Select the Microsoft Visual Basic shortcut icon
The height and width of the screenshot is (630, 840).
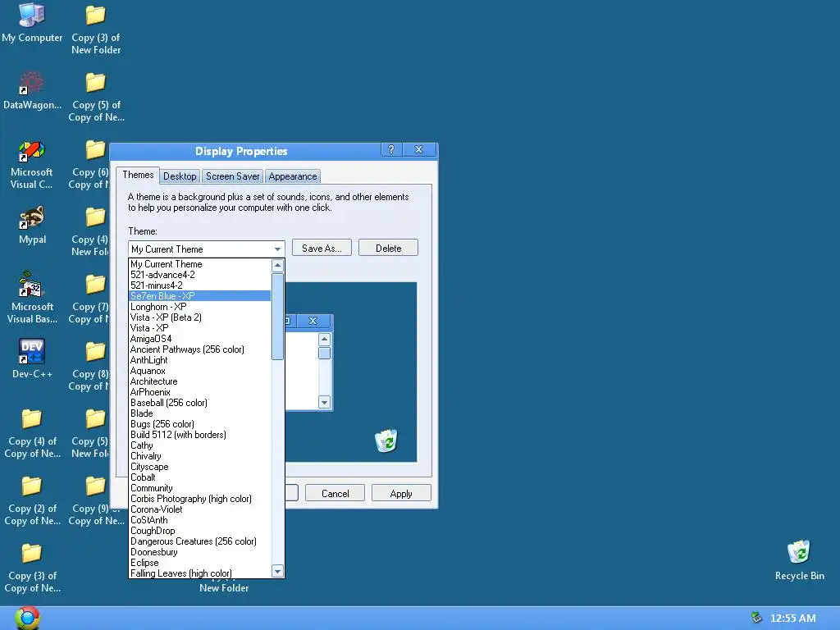click(x=32, y=299)
